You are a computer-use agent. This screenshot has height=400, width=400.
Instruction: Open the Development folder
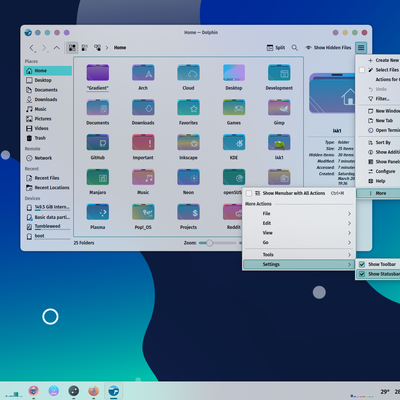tap(279, 77)
